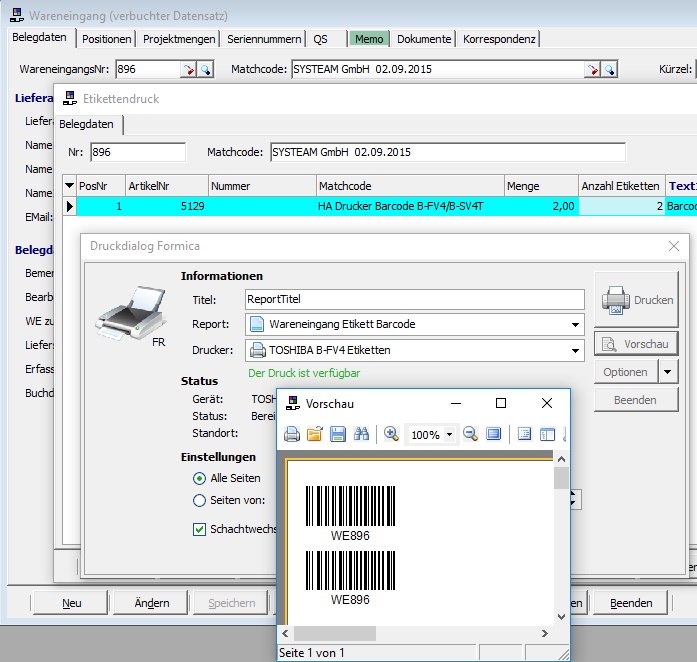This screenshot has width=697, height=662.
Task: Click the thumbnails layout icon in Vorschau
Action: (x=547, y=434)
